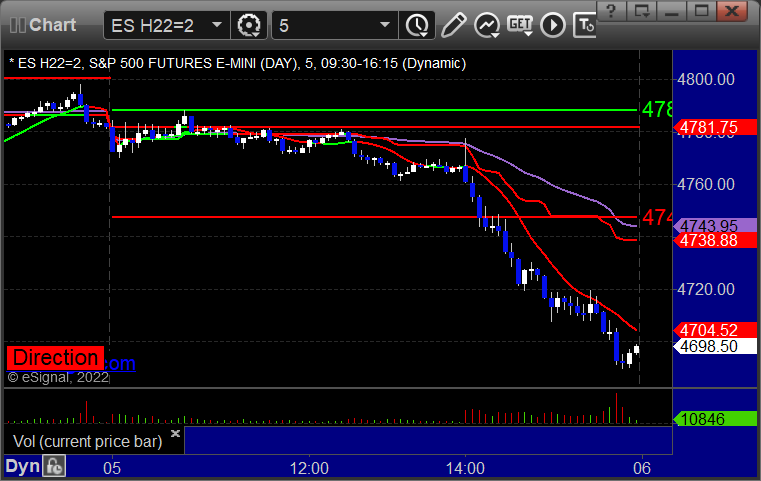Click the Chart window grip icon
Image resolution: width=761 pixels, height=481 pixels.
(x=17, y=25)
